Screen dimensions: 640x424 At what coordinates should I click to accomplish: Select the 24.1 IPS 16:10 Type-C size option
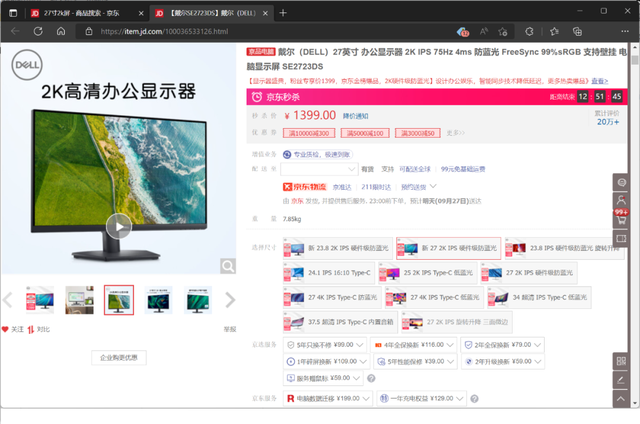[x=329, y=273]
